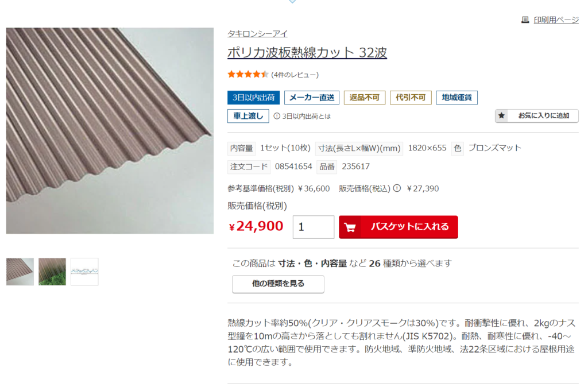Screen dimensions: 588x387
Task: Open ポリカ波板熱線カット 32波 title link
Action: click(307, 52)
